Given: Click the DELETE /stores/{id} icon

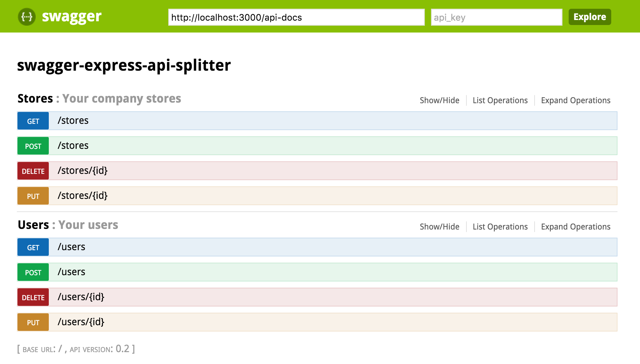Looking at the screenshot, I should (33, 170).
